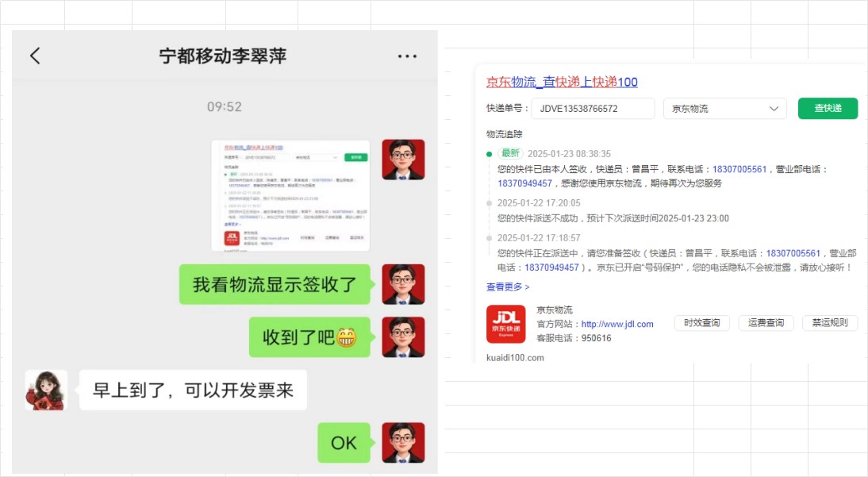Click the chat title "宁都移动李翠萍"
The width and height of the screenshot is (868, 477).
(222, 56)
